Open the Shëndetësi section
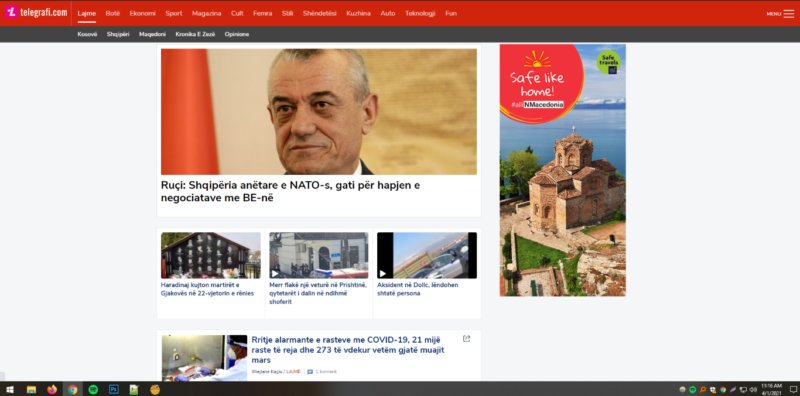 (319, 13)
